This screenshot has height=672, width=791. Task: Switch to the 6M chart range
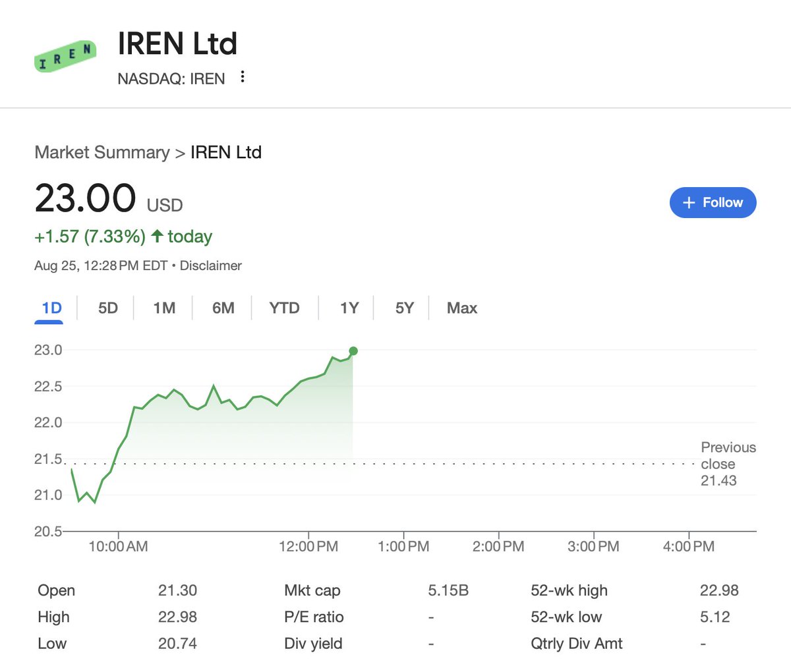[x=223, y=308]
